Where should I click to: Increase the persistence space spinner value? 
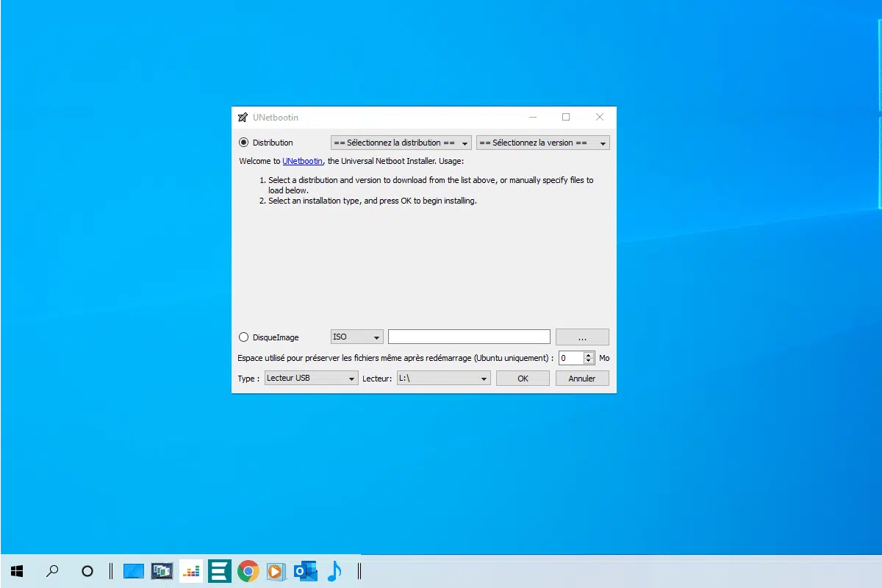(x=589, y=354)
